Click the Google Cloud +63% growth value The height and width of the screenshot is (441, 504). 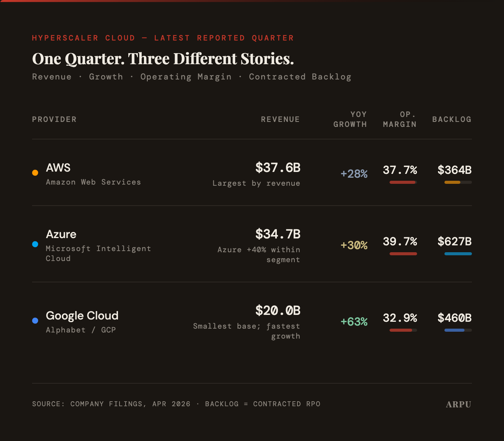point(354,321)
